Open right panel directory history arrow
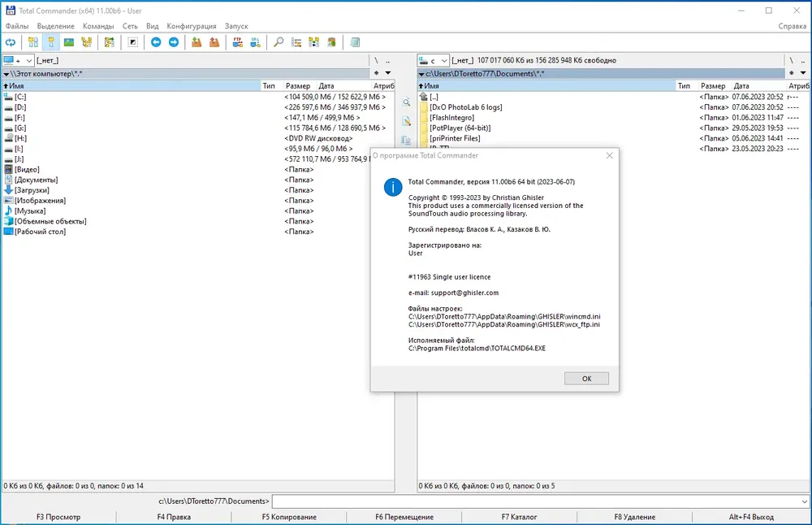 point(803,73)
